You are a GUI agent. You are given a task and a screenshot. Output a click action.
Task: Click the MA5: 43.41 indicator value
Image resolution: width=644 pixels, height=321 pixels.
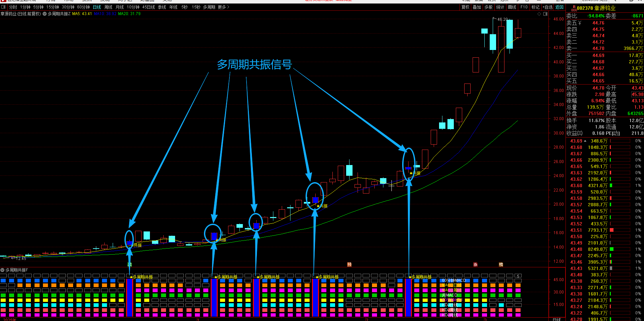[82, 14]
